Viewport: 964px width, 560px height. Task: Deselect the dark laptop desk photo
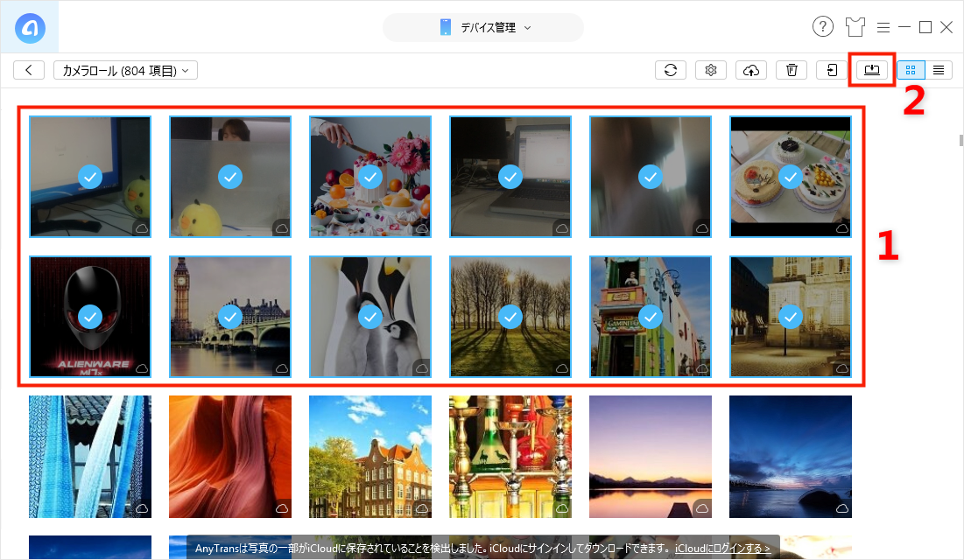tap(510, 177)
